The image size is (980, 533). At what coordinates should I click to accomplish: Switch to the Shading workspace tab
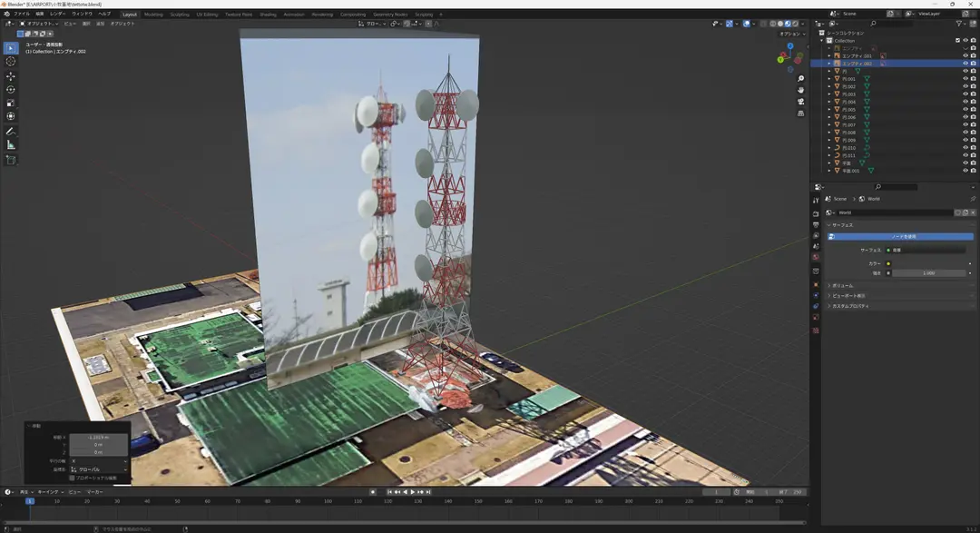[268, 15]
